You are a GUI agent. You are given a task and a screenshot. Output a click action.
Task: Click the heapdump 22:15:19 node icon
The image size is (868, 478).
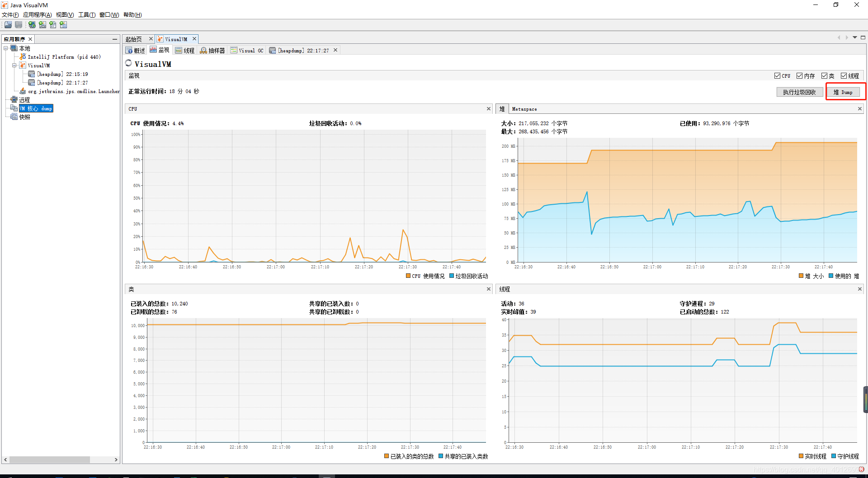pyautogui.click(x=31, y=74)
